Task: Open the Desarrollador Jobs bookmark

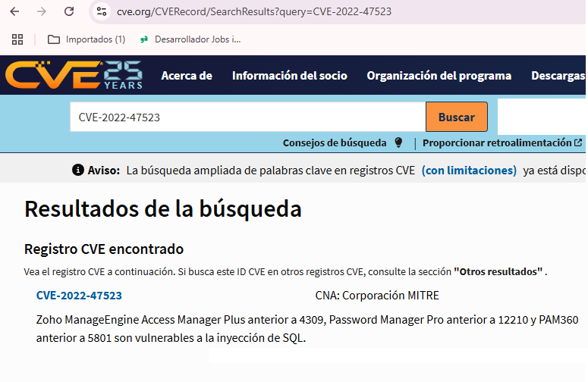Action: (190, 39)
